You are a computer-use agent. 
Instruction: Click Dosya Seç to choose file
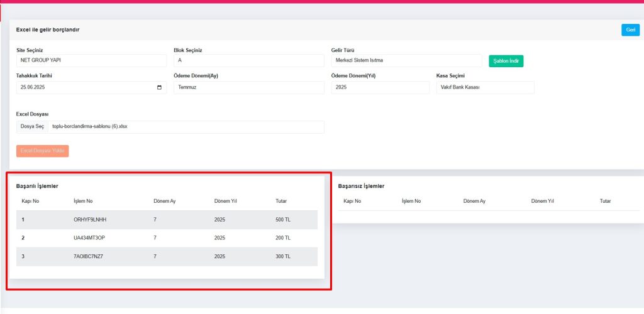[33, 127]
